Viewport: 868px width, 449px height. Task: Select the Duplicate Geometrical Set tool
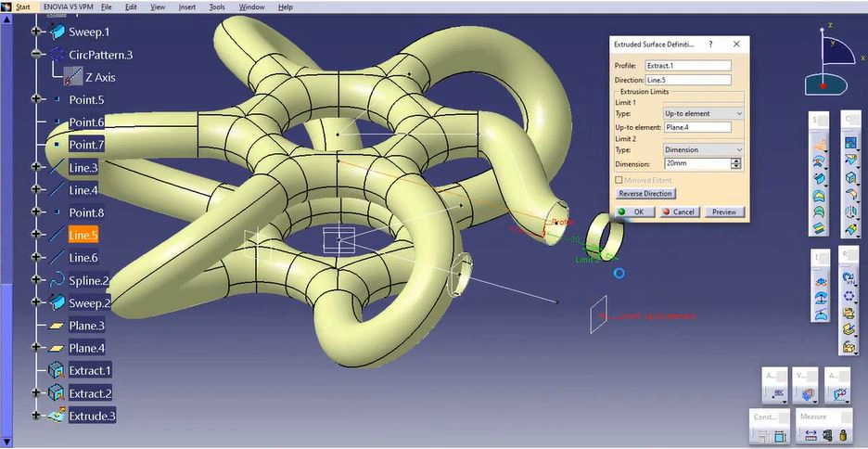849,313
